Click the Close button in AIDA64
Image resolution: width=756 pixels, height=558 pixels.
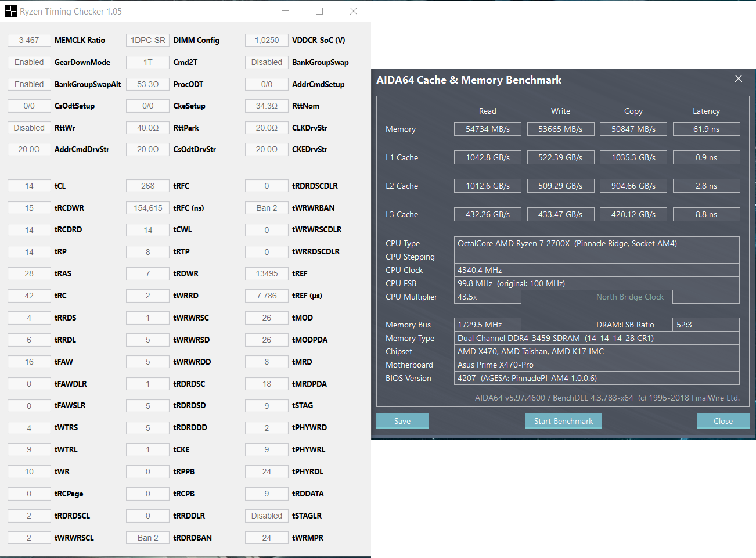point(723,421)
